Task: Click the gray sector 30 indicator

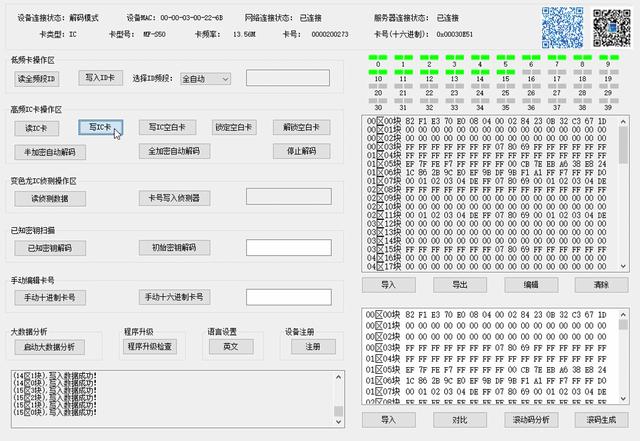Action: point(378,101)
